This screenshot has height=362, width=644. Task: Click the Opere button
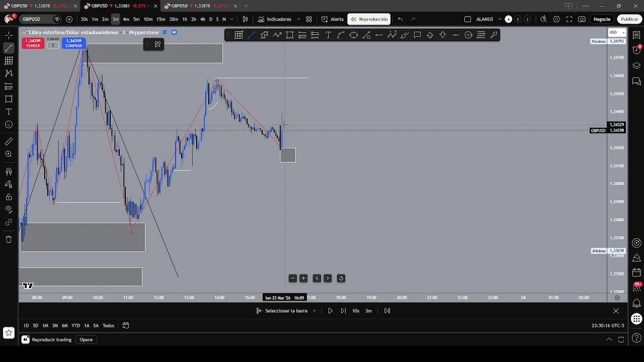(x=86, y=340)
